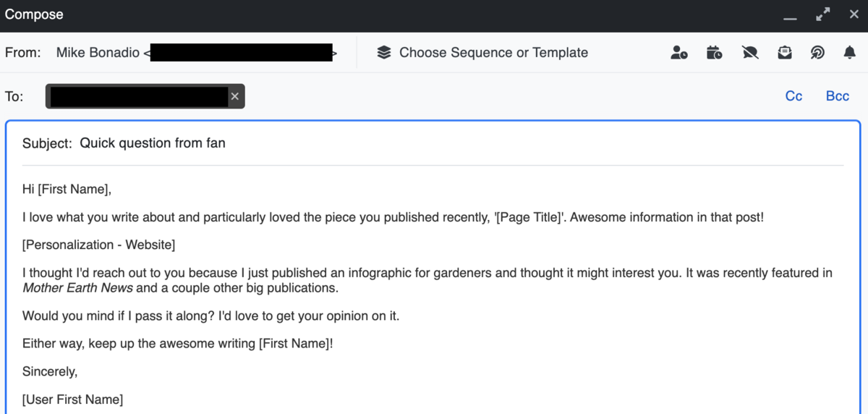Click the open envelope tracking icon
Screen dimensions: 868x414
[x=785, y=53]
